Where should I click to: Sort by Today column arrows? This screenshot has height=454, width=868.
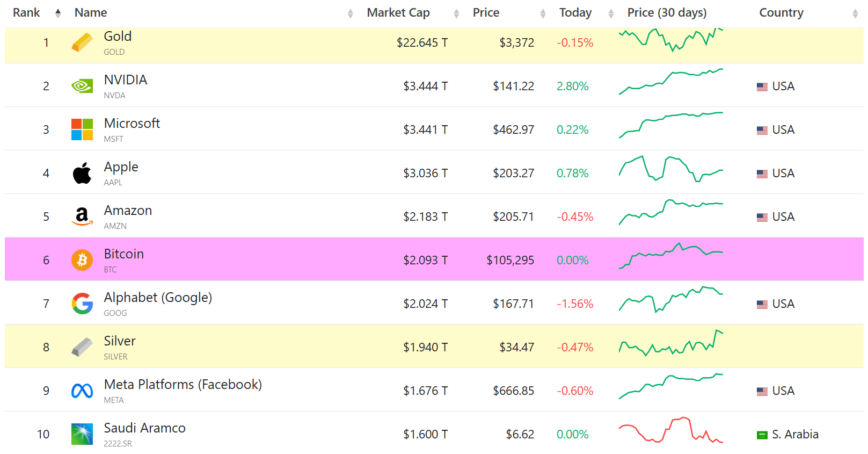tap(611, 13)
